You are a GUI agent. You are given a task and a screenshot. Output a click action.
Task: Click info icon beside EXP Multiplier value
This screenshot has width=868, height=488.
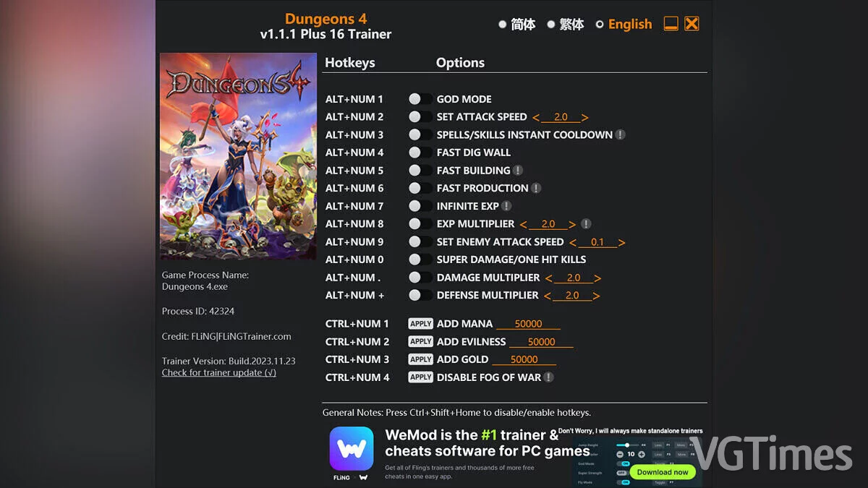[x=587, y=224]
